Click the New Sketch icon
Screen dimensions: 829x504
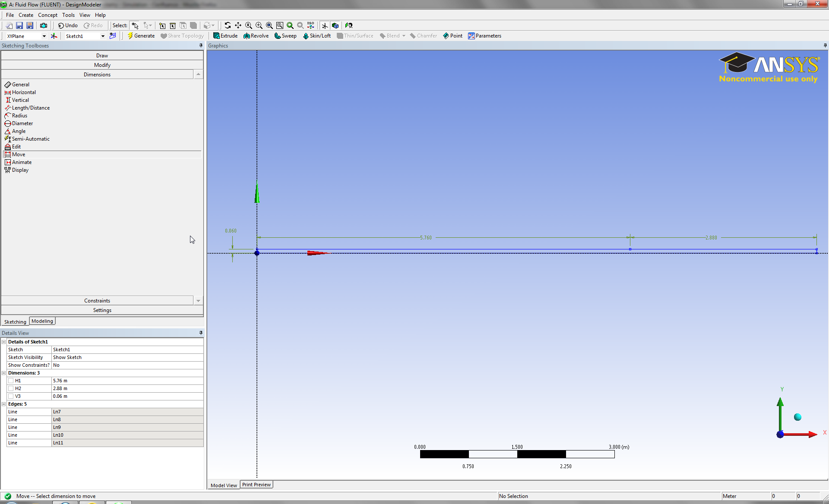pyautogui.click(x=113, y=36)
